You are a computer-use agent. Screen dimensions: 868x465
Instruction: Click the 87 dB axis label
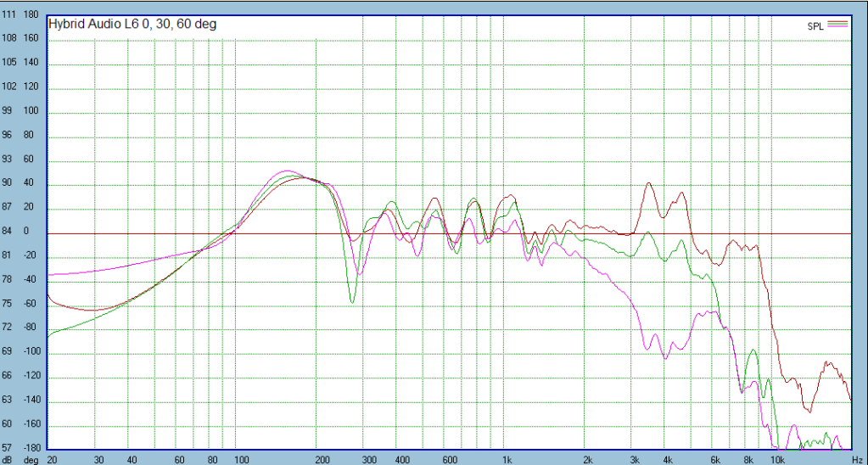8,208
